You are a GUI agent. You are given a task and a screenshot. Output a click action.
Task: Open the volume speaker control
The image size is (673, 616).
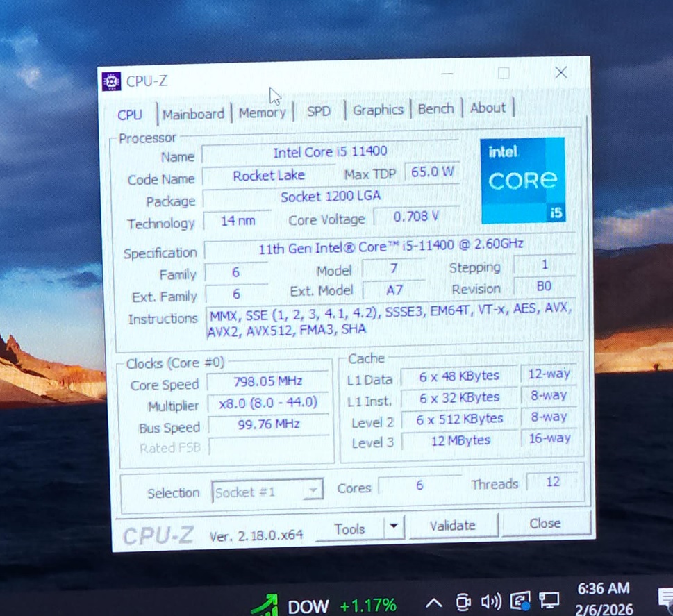(x=491, y=602)
